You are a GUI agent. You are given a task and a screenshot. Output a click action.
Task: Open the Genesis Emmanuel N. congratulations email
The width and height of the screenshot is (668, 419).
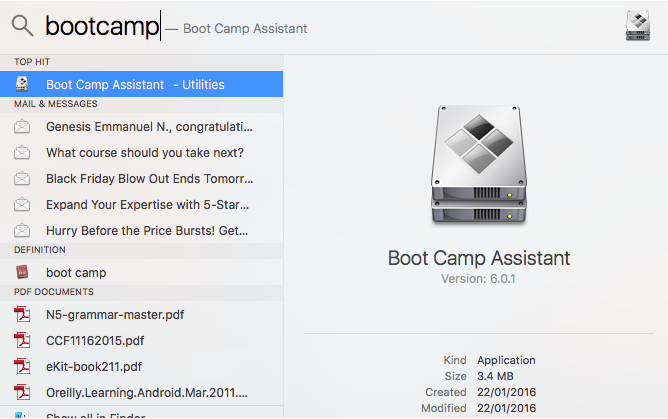[141, 126]
